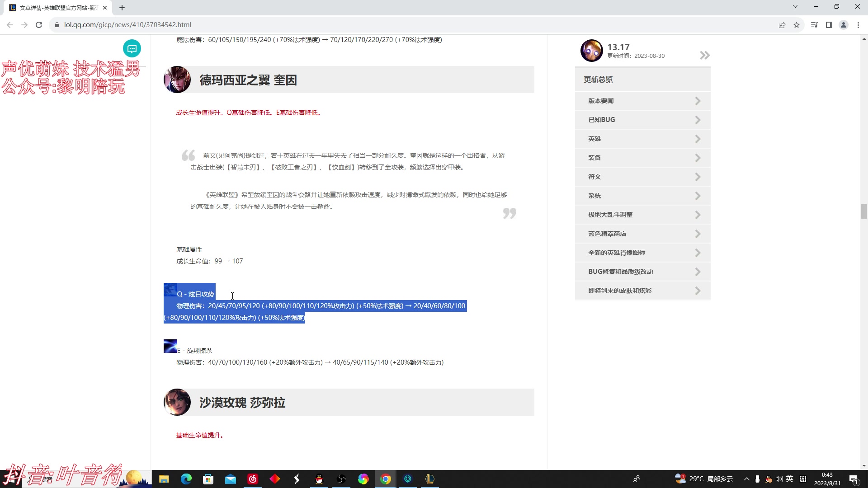Click the microphone tray icon
The height and width of the screenshot is (488, 868).
click(x=757, y=479)
